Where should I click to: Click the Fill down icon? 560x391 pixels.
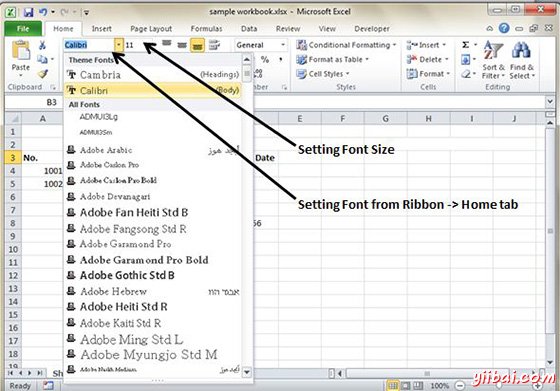tap(465, 59)
